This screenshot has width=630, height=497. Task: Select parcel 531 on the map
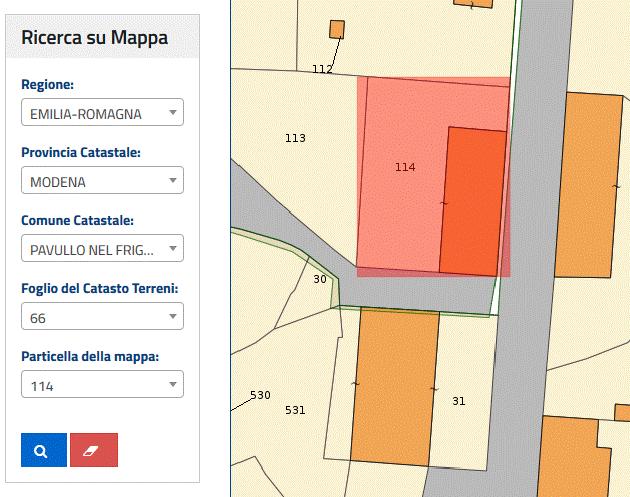tap(295, 410)
